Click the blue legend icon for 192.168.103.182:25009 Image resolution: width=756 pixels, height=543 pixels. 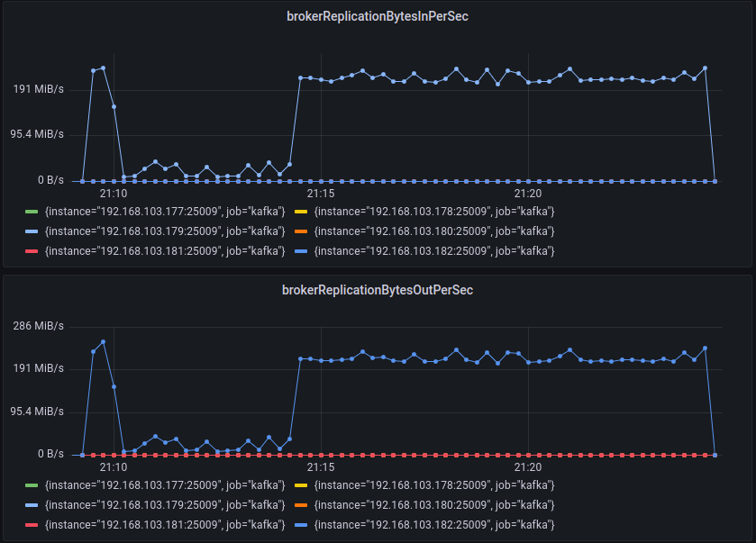click(x=303, y=250)
